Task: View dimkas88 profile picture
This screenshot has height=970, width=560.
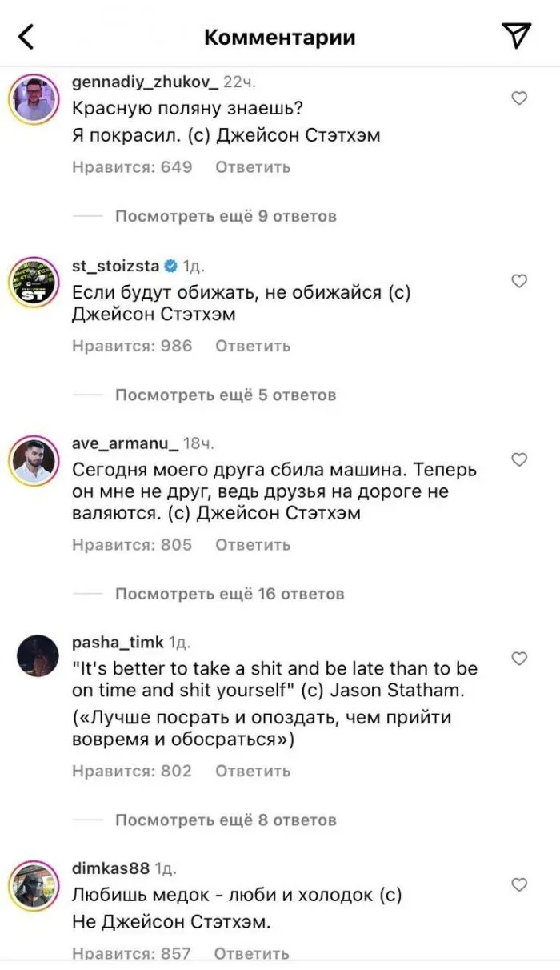Action: 34,887
